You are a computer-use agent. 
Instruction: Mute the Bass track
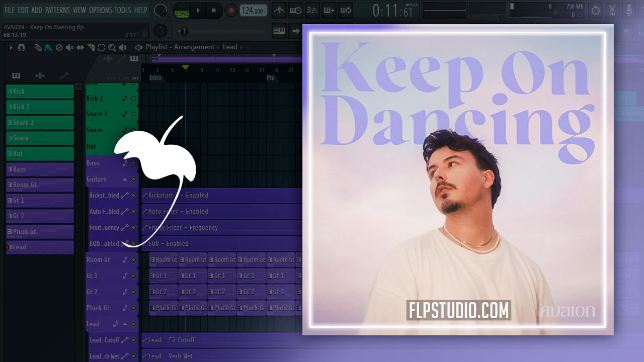coord(134,163)
